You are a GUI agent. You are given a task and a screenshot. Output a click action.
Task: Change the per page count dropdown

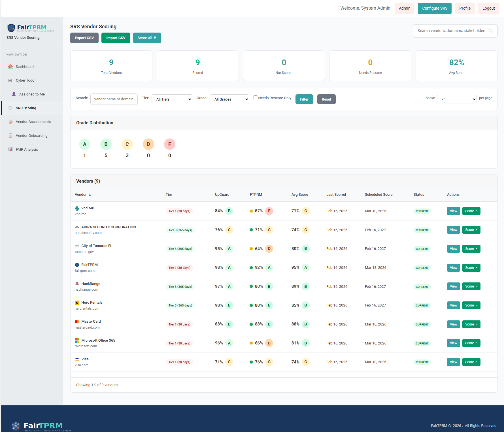[457, 99]
